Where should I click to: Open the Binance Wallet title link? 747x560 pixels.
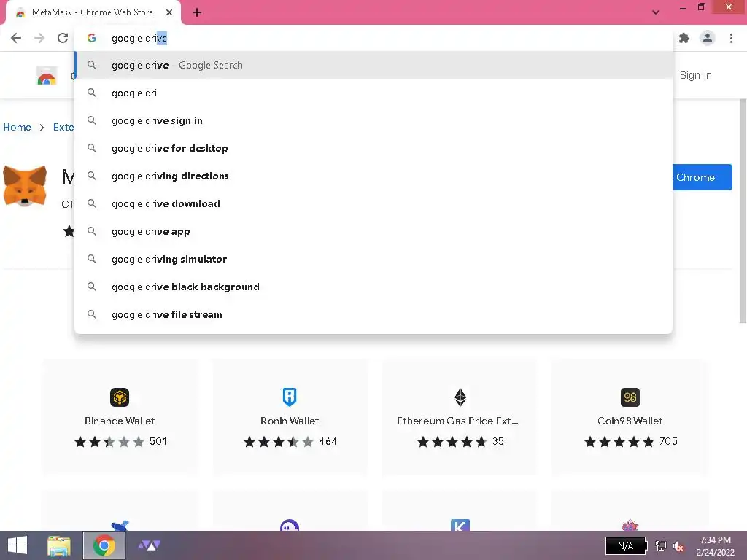pos(120,421)
